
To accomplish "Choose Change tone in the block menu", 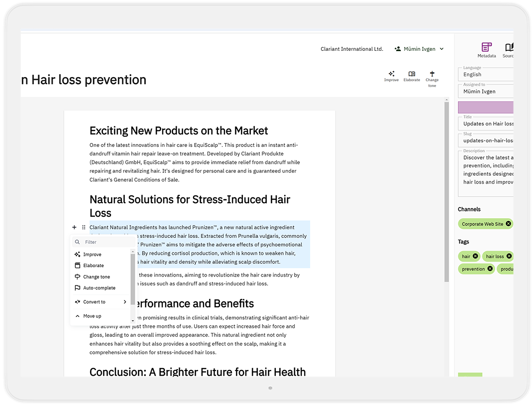I will click(x=101, y=277).
